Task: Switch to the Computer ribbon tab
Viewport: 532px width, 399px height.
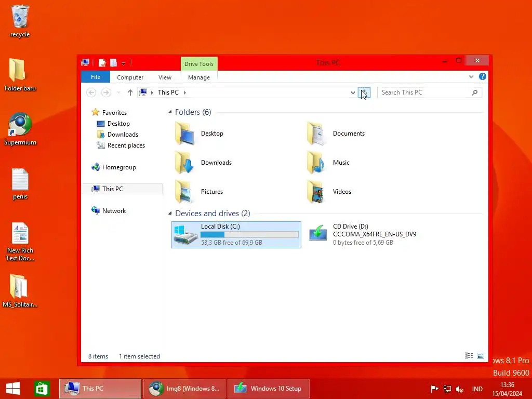Action: (130, 77)
